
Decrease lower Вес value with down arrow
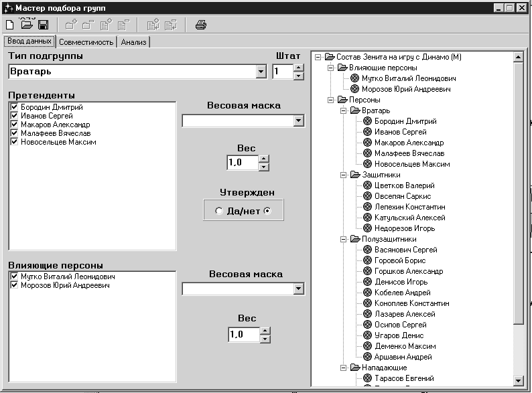pos(265,339)
